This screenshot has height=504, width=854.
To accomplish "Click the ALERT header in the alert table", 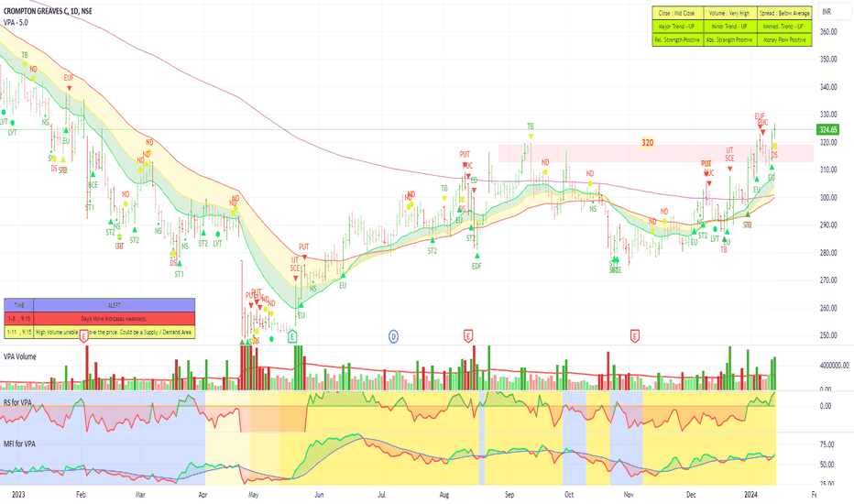I will [x=115, y=305].
